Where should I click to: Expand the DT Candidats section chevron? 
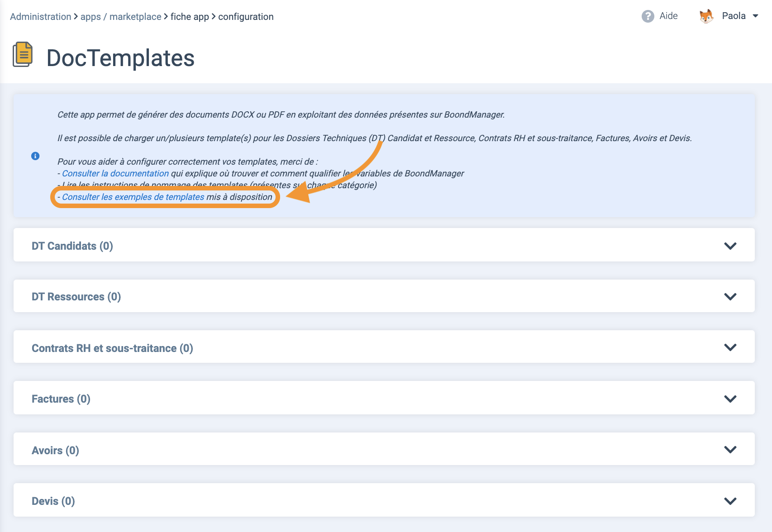coord(730,246)
